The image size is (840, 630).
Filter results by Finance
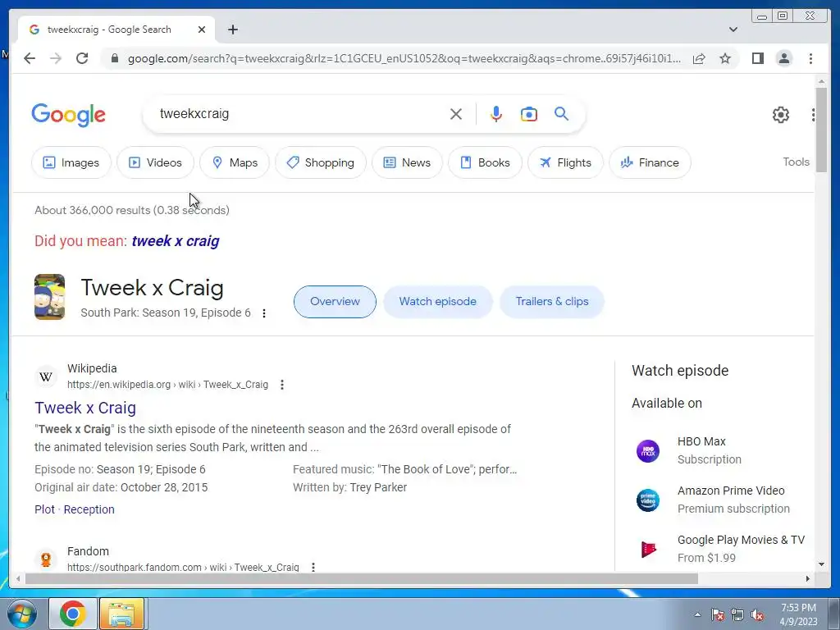click(650, 162)
